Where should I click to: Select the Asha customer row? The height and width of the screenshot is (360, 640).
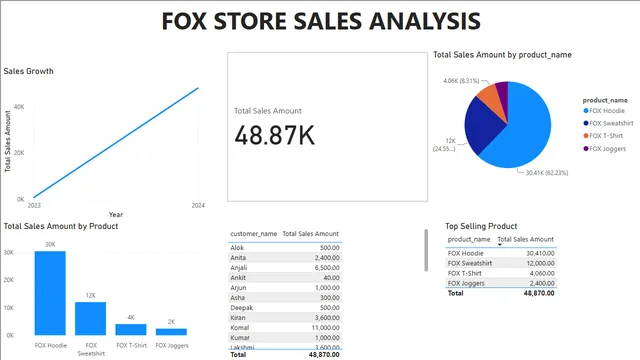coord(285,298)
